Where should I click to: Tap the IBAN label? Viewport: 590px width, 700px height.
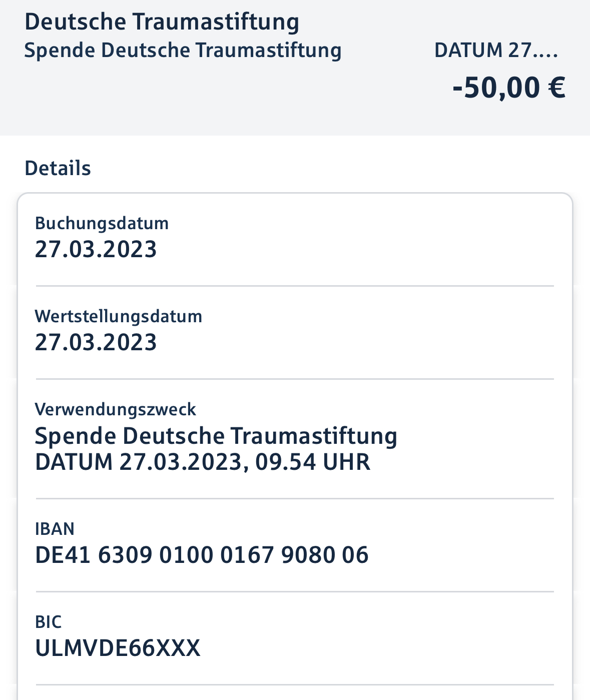tap(55, 529)
